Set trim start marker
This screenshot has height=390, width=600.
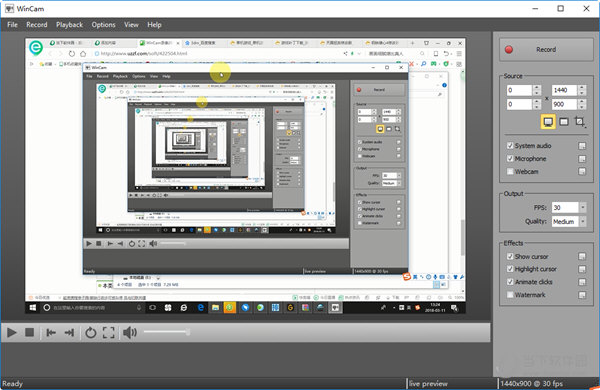(51, 333)
